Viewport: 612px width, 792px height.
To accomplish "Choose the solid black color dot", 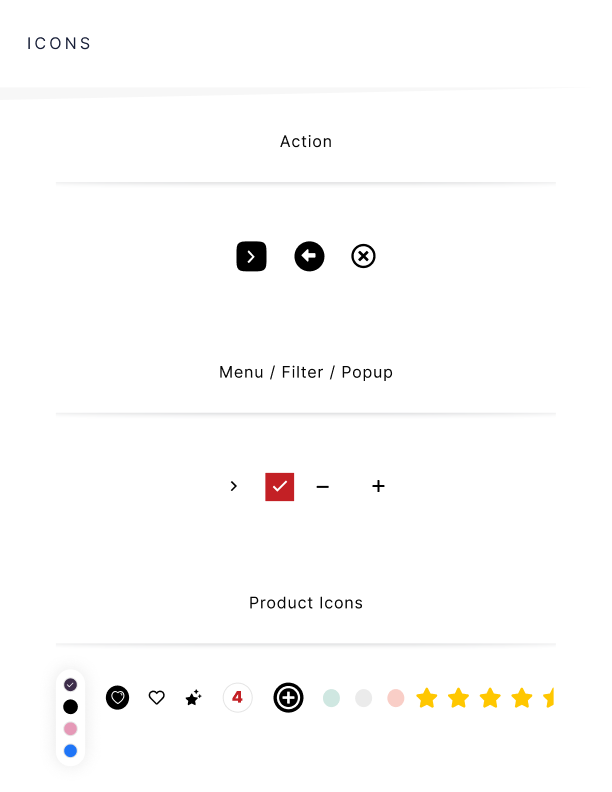I will (70, 707).
